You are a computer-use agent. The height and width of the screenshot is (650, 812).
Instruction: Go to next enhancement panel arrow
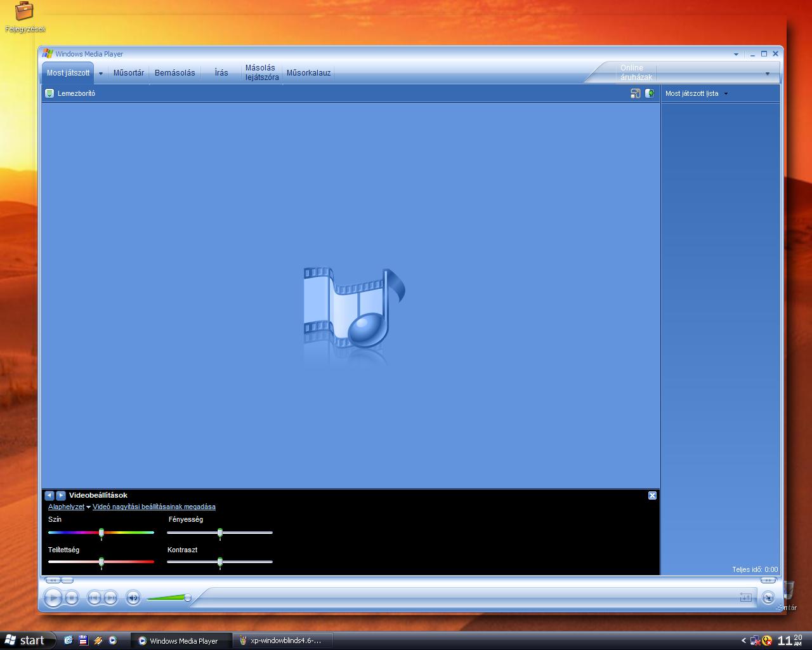click(x=61, y=495)
